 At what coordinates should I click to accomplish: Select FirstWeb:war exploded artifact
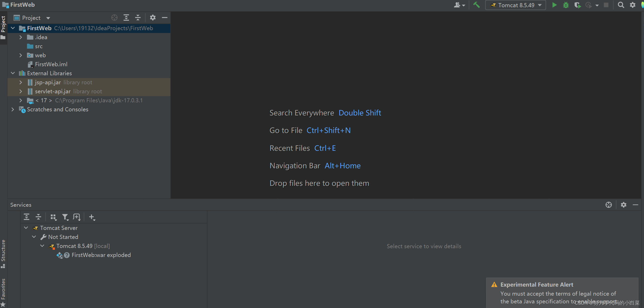tap(101, 255)
